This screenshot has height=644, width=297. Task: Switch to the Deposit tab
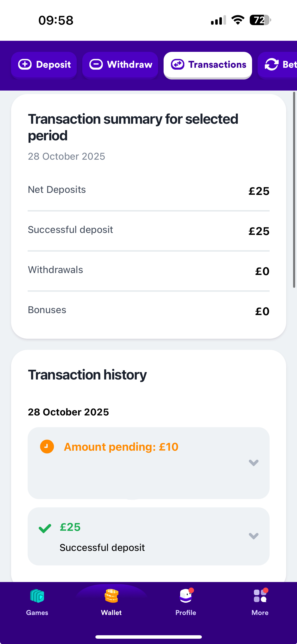pyautogui.click(x=53, y=65)
